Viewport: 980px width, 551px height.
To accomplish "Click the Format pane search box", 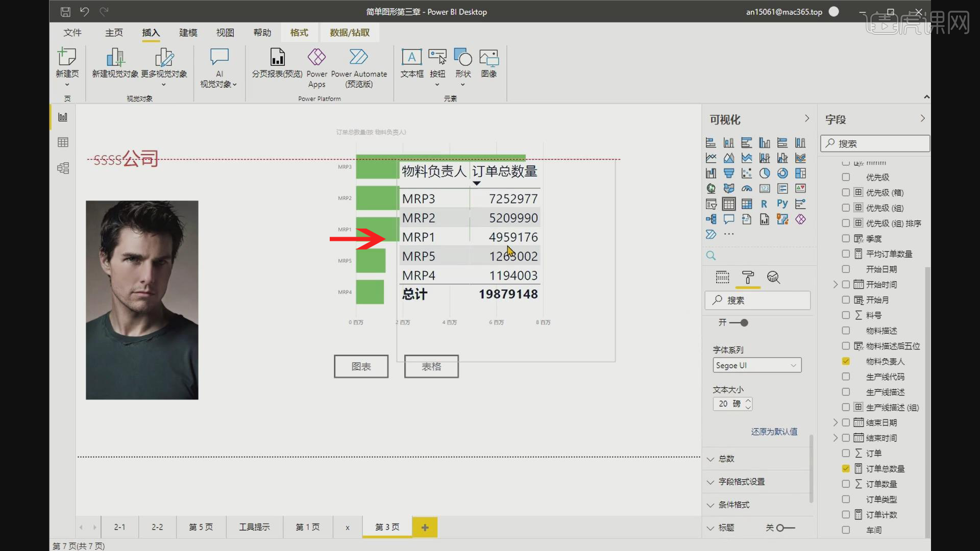I will [x=757, y=300].
